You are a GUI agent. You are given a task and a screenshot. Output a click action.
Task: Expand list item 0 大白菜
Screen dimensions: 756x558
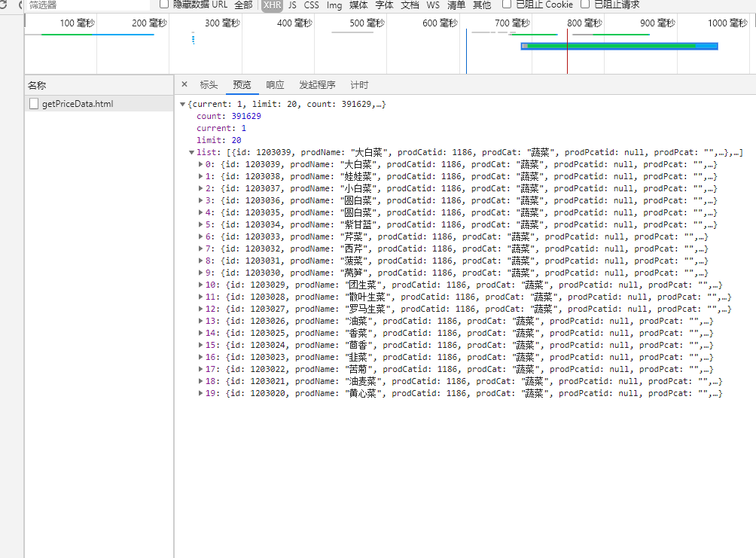click(x=200, y=164)
